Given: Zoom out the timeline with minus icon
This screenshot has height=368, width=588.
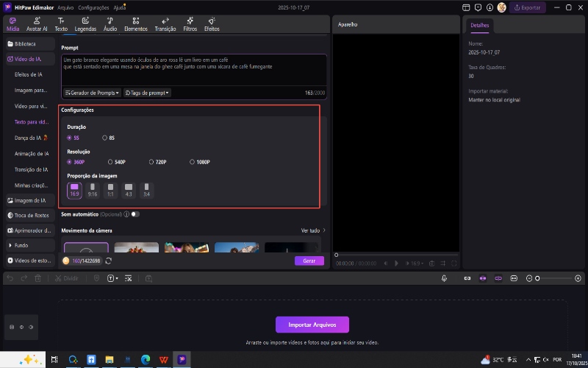Looking at the screenshot, I should click(529, 279).
